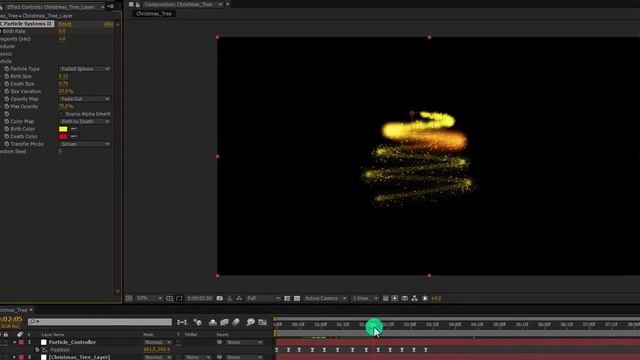
Task: Open the viewer magnification dropdown
Action: [149, 299]
